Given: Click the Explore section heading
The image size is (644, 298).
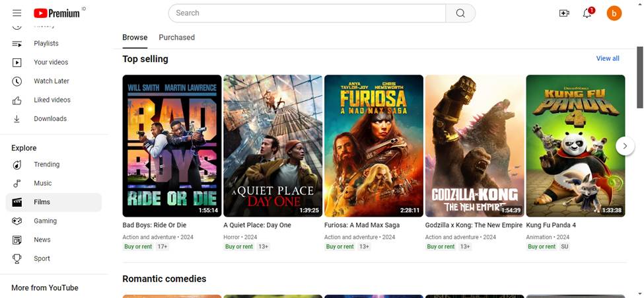Looking at the screenshot, I should (x=24, y=148).
